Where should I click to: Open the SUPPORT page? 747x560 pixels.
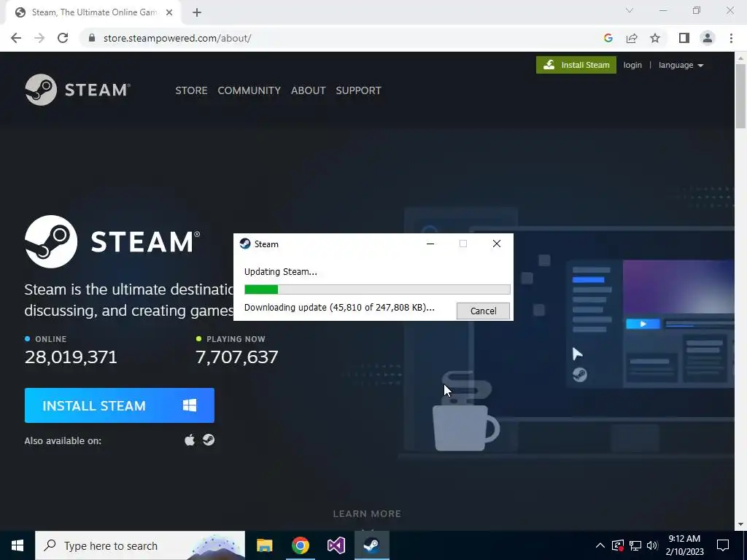(358, 90)
